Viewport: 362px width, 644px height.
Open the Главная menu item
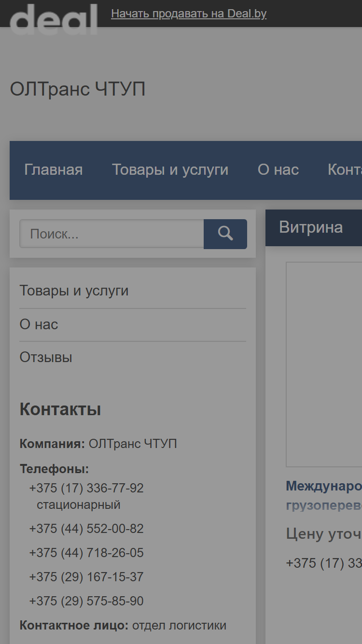point(54,170)
